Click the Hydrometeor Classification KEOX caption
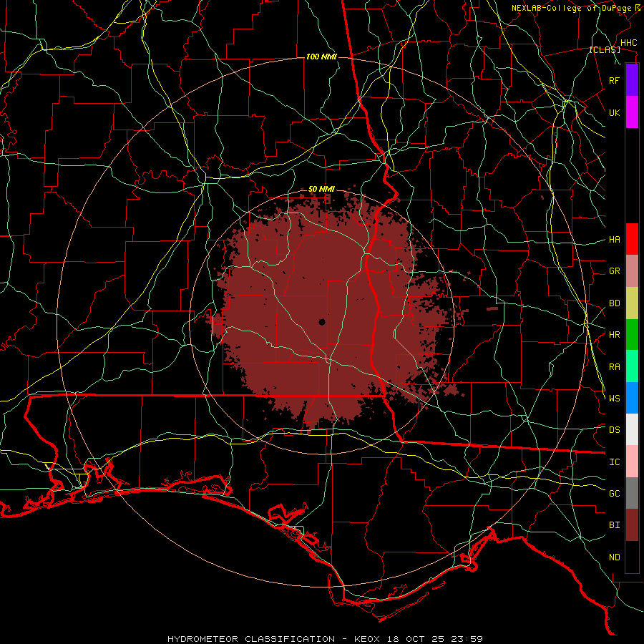 [325, 639]
